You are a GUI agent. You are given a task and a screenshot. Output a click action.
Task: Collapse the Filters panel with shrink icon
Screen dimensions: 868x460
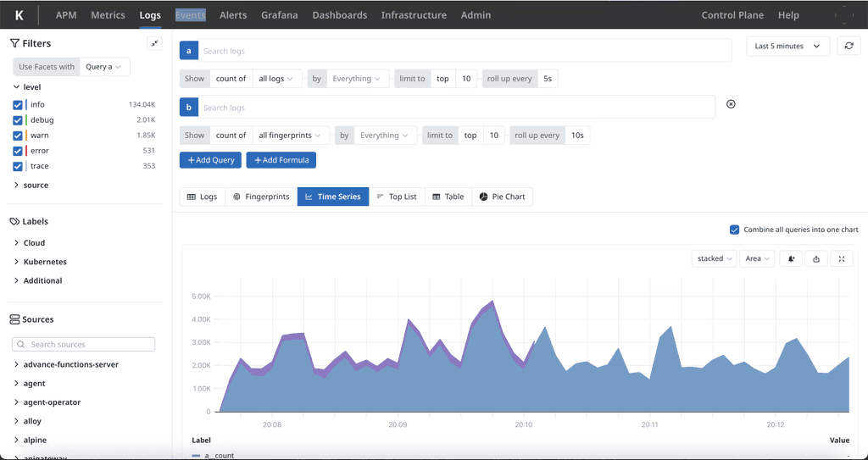(x=154, y=43)
